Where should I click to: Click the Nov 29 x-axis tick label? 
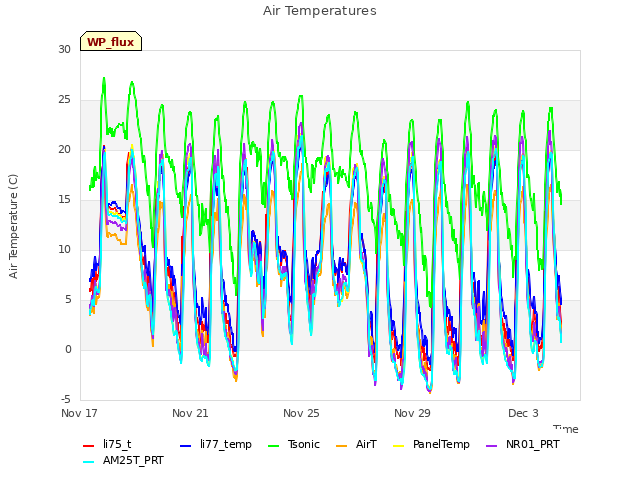tap(412, 413)
